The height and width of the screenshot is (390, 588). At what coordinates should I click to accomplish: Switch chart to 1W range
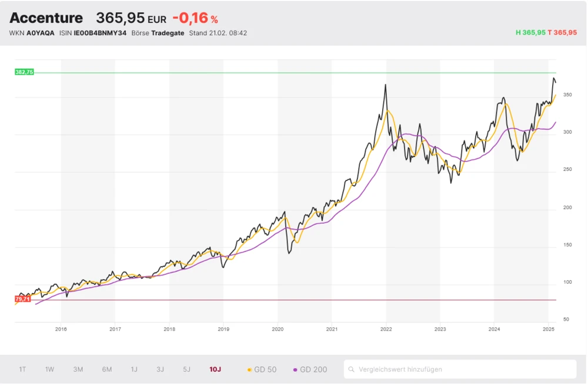click(x=50, y=369)
